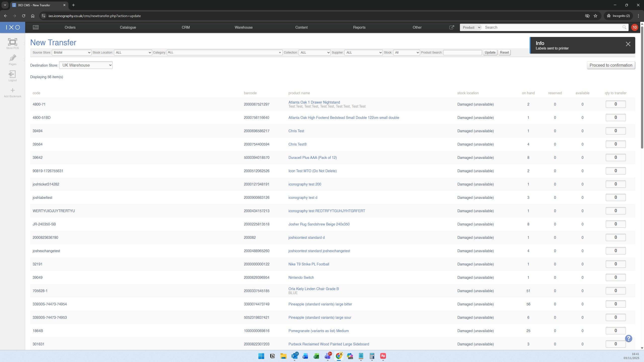Screen dimensions: 644x362
Task: Click the Product Search input field
Action: click(462, 53)
